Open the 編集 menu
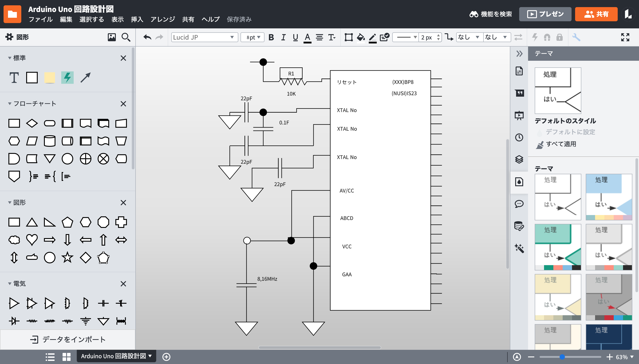Screen dimensions: 639x364 tap(66, 19)
